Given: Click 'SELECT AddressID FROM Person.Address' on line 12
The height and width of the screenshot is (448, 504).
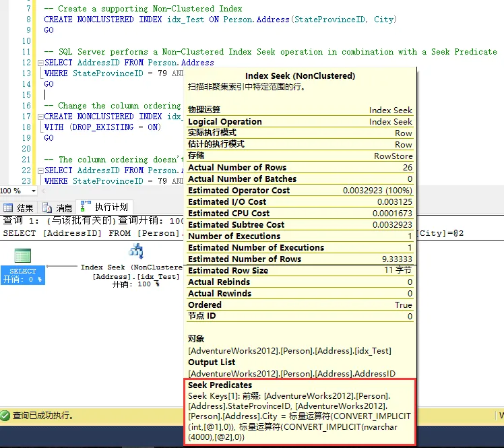Looking at the screenshot, I should 129,63.
